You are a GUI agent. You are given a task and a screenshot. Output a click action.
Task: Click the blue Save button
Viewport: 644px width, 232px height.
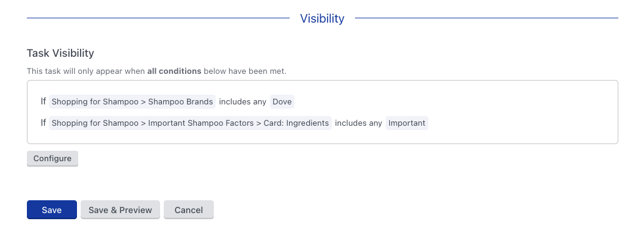tap(52, 210)
